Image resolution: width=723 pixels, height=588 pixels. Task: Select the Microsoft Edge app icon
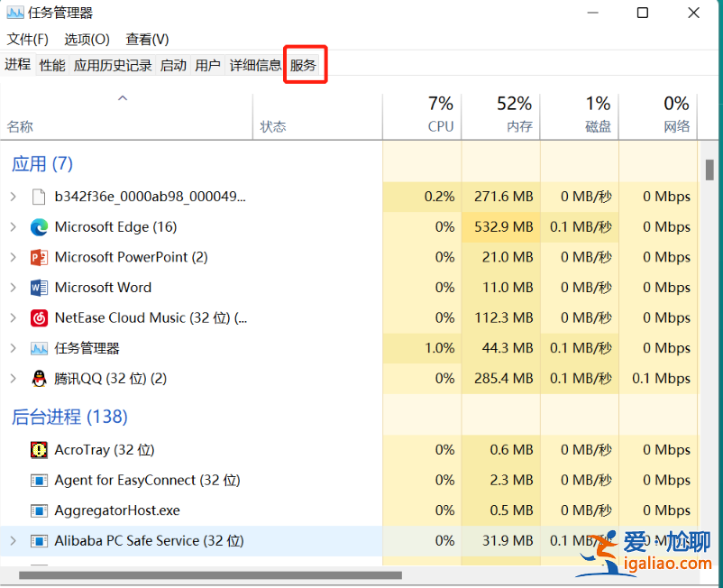coord(39,226)
